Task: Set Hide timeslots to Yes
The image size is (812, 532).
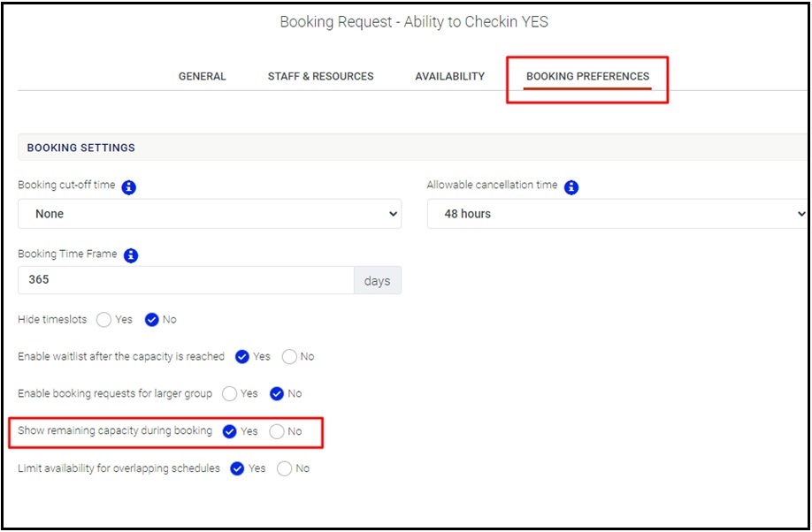Action: [103, 320]
